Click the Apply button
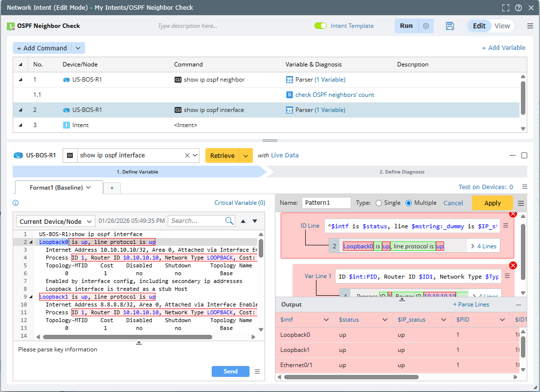Viewport: 540px width, 392px height. (x=492, y=203)
